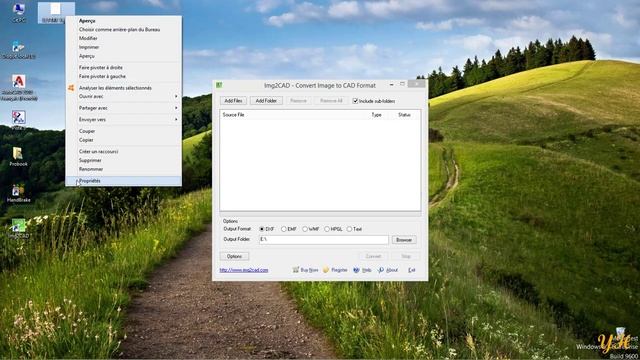Click the Type column header

pos(376,115)
